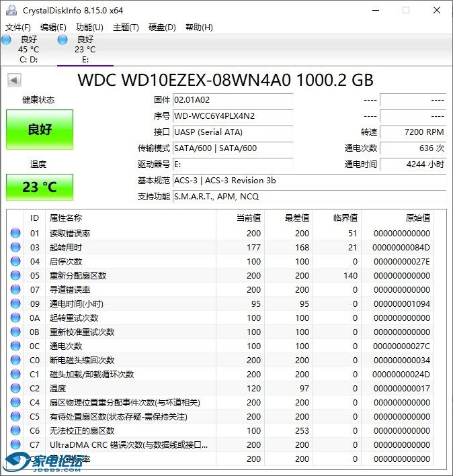This screenshot has height=476, width=453.
Task: Click the blue health icon of C: D: disk
Action: (x=6, y=40)
